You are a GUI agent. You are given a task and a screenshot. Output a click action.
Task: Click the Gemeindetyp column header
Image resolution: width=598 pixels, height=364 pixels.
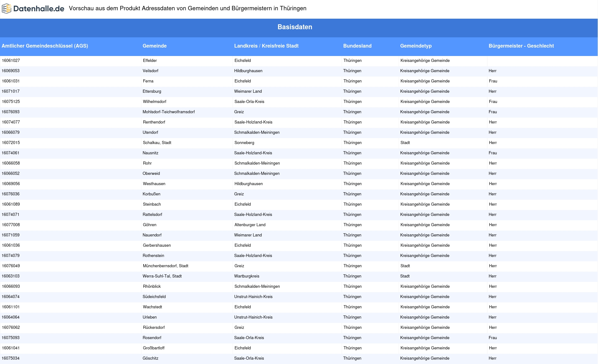[416, 46]
